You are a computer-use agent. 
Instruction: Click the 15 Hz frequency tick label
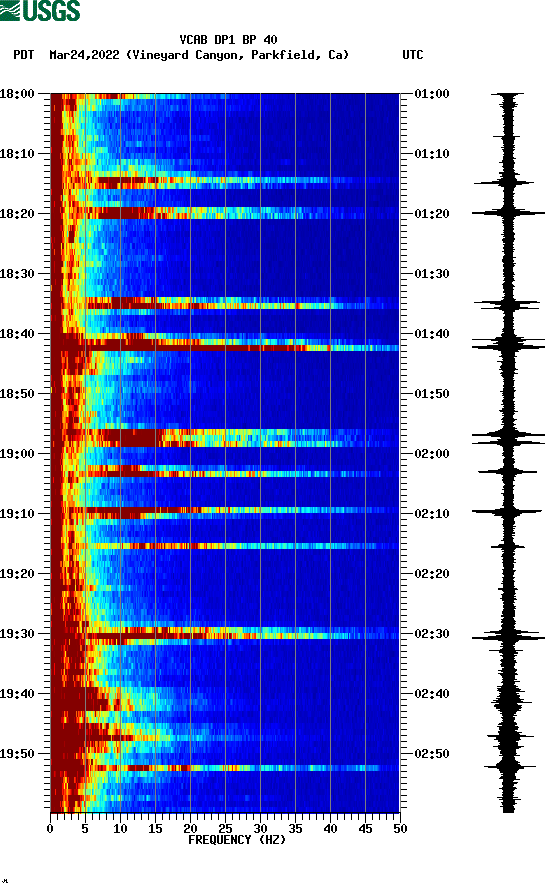pos(155,829)
